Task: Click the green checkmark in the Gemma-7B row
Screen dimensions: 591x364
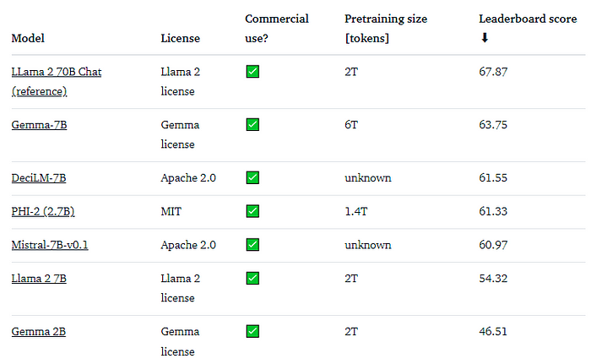Action: [x=252, y=125]
